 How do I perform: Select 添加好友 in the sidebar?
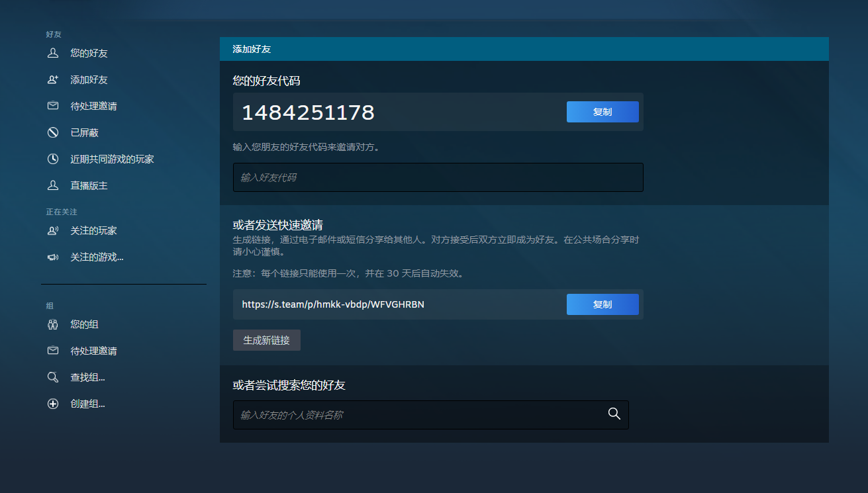click(x=89, y=79)
